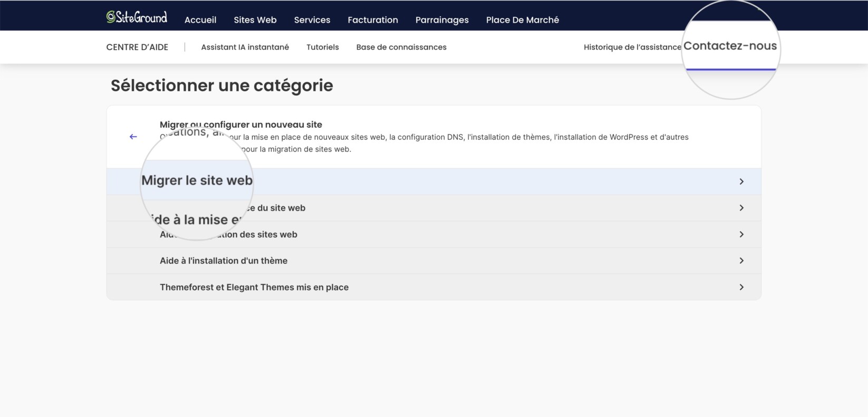868x417 pixels.
Task: Choose Themeforest et Elegant Themes mis en place
Action: pos(434,287)
